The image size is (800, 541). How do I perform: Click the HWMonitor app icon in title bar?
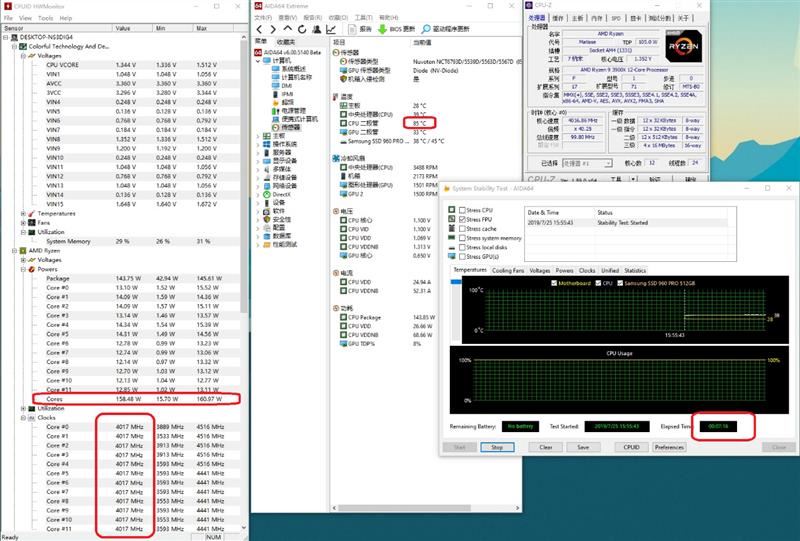(x=8, y=6)
